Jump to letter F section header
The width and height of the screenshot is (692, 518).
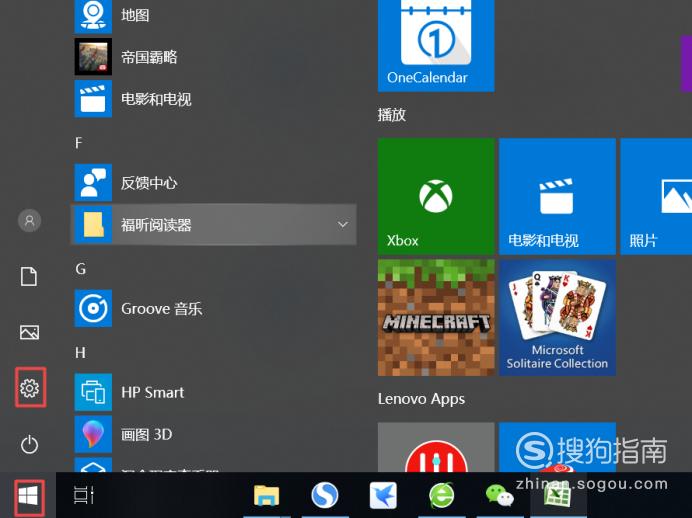coord(79,143)
